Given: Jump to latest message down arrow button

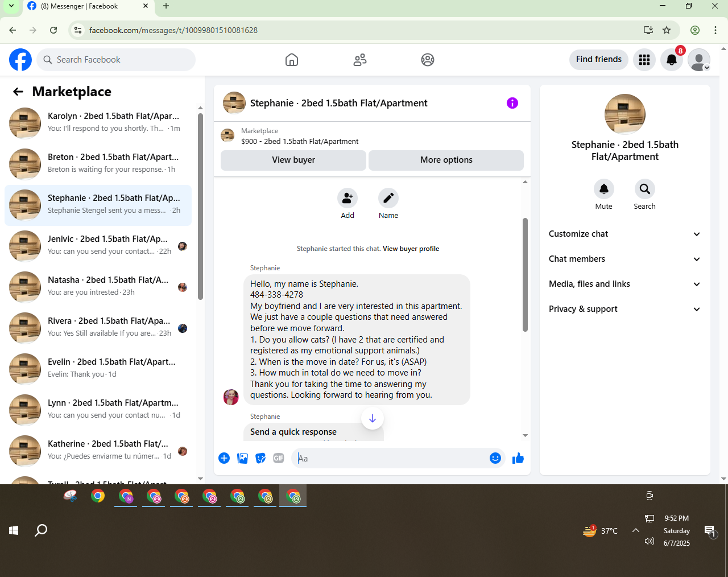Looking at the screenshot, I should pyautogui.click(x=373, y=418).
